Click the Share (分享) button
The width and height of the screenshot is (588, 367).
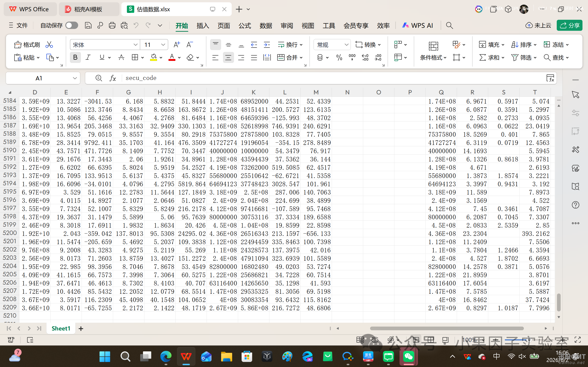[x=569, y=25]
